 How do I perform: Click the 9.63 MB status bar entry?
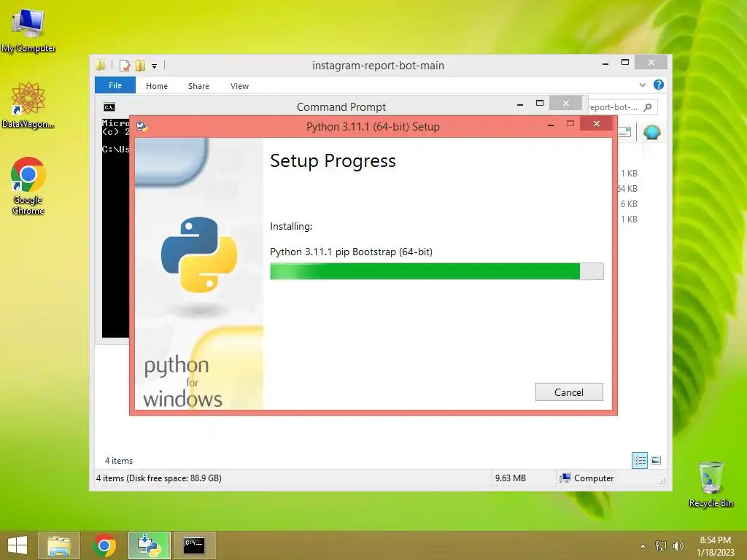click(x=510, y=478)
